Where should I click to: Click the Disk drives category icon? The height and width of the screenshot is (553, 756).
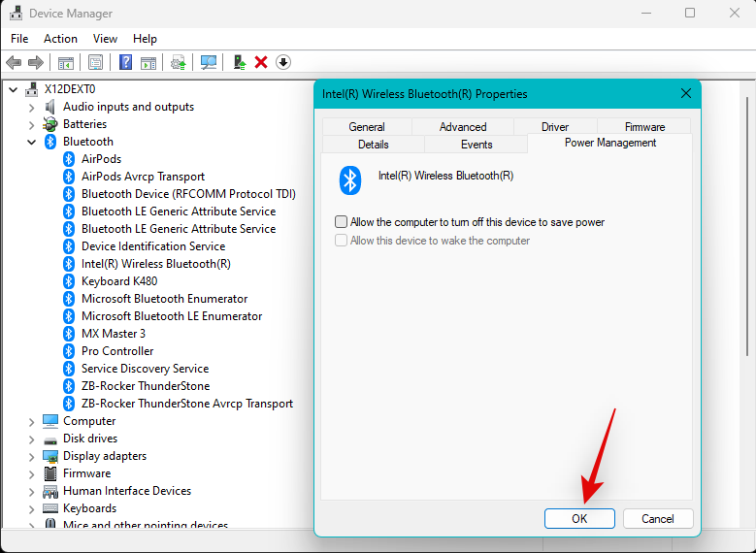click(50, 439)
